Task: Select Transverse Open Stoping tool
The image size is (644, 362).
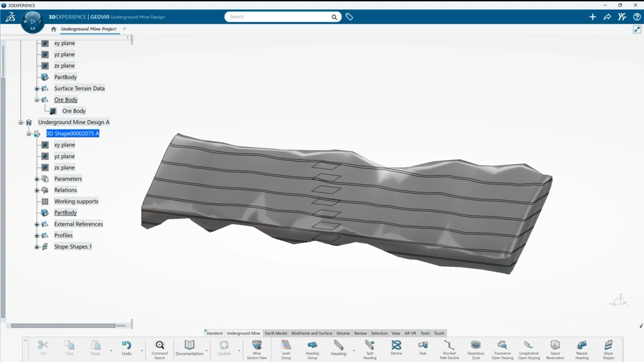Action: pyautogui.click(x=502, y=350)
